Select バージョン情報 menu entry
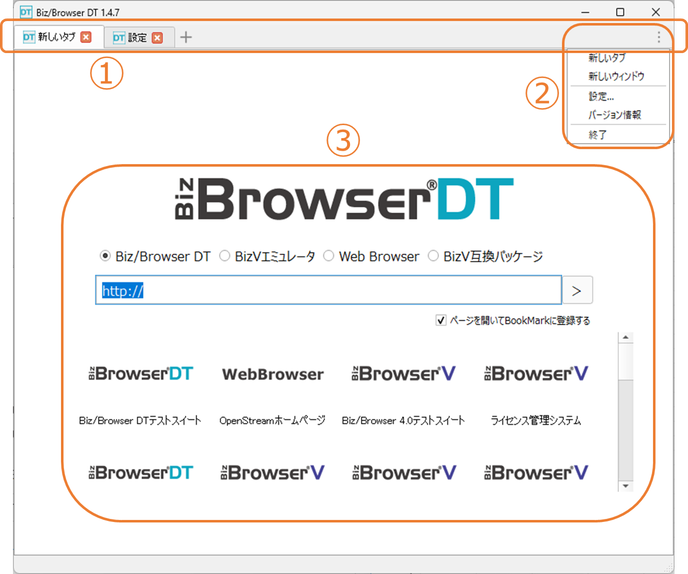 tap(615, 115)
